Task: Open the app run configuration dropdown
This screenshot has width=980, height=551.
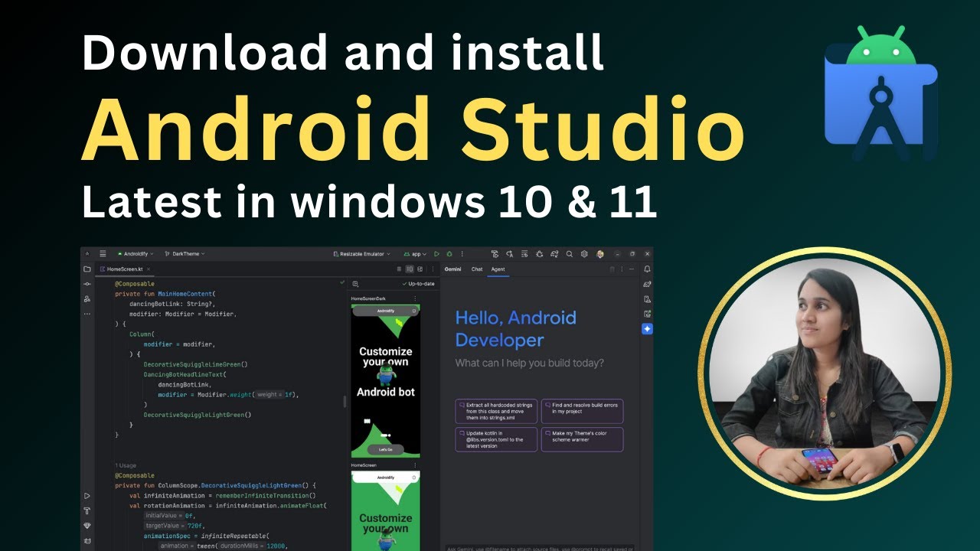Action: (x=414, y=254)
